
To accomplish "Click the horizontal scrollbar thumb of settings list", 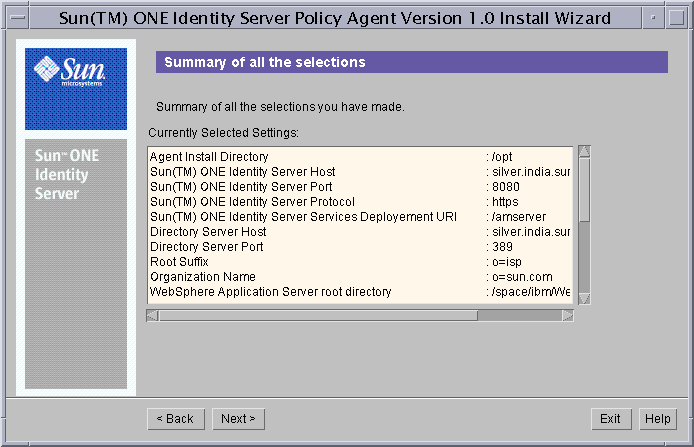I will [318, 316].
